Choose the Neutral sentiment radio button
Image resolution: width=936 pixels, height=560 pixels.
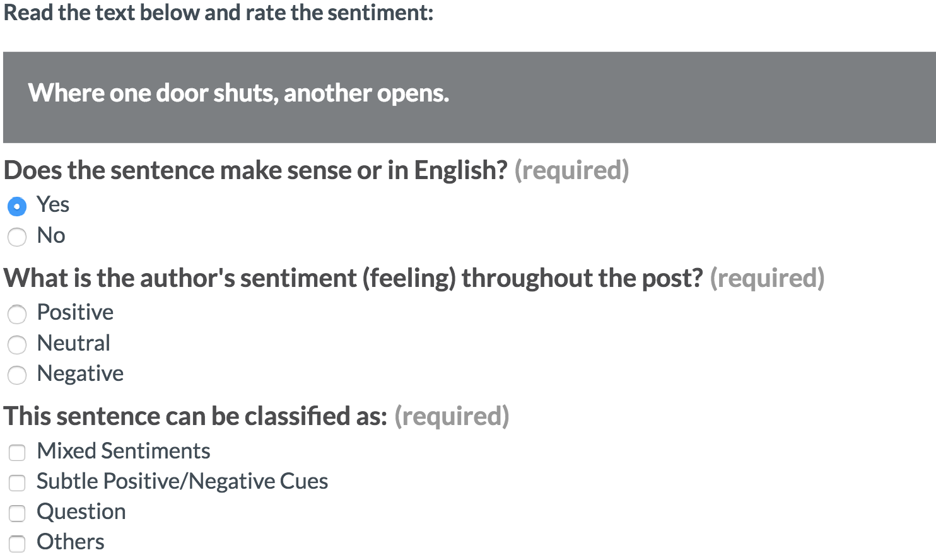[17, 344]
